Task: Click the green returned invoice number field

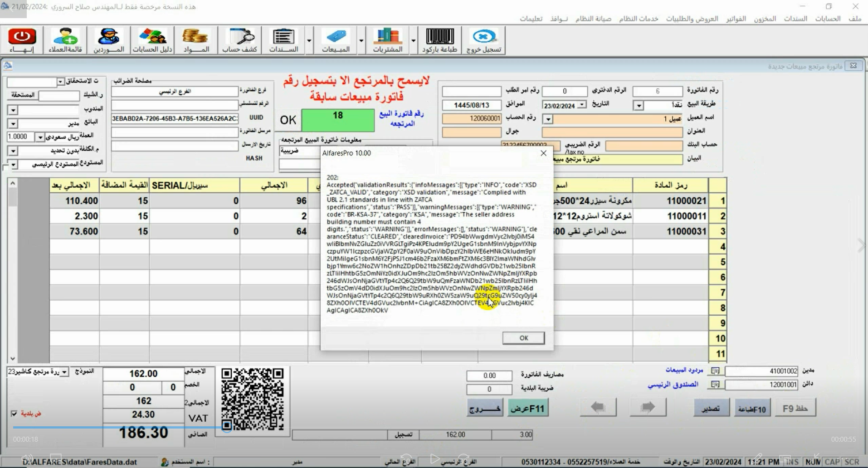Action: coord(338,120)
